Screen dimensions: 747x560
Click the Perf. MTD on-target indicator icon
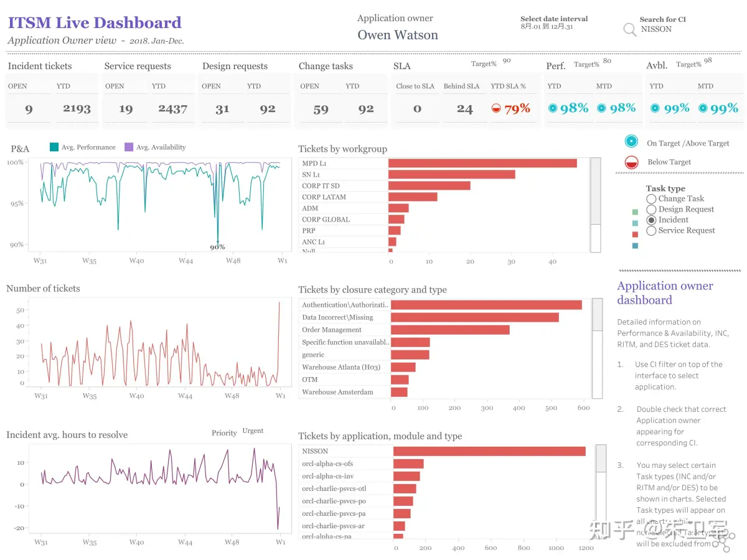[x=601, y=108]
